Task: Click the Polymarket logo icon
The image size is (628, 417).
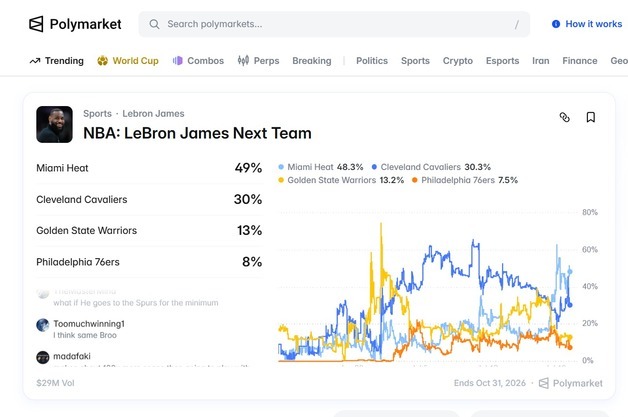Action: (x=36, y=24)
